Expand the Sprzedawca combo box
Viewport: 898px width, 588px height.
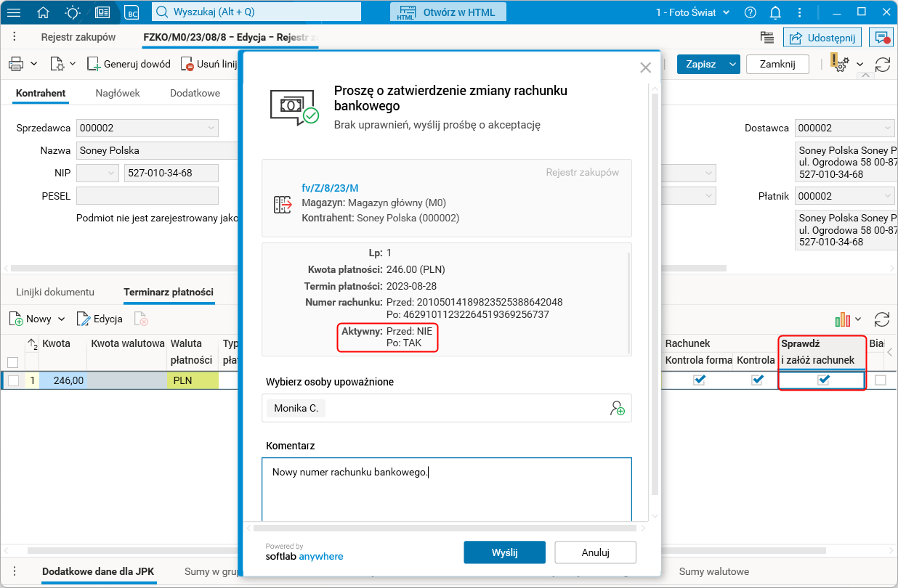[x=211, y=128]
